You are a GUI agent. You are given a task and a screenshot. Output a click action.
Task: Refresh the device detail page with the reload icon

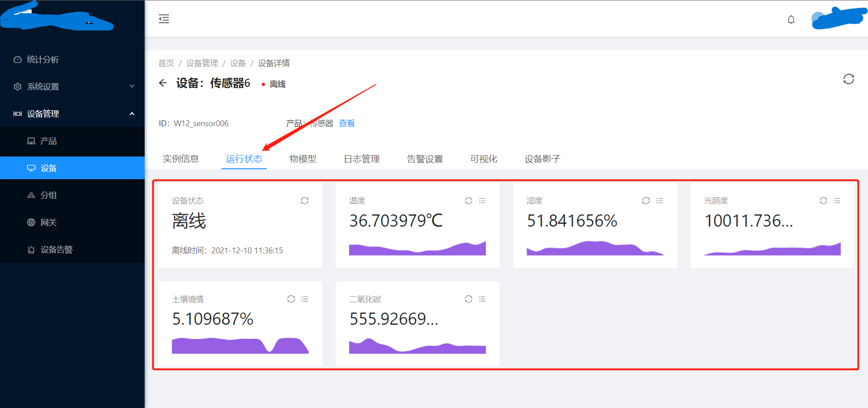849,79
